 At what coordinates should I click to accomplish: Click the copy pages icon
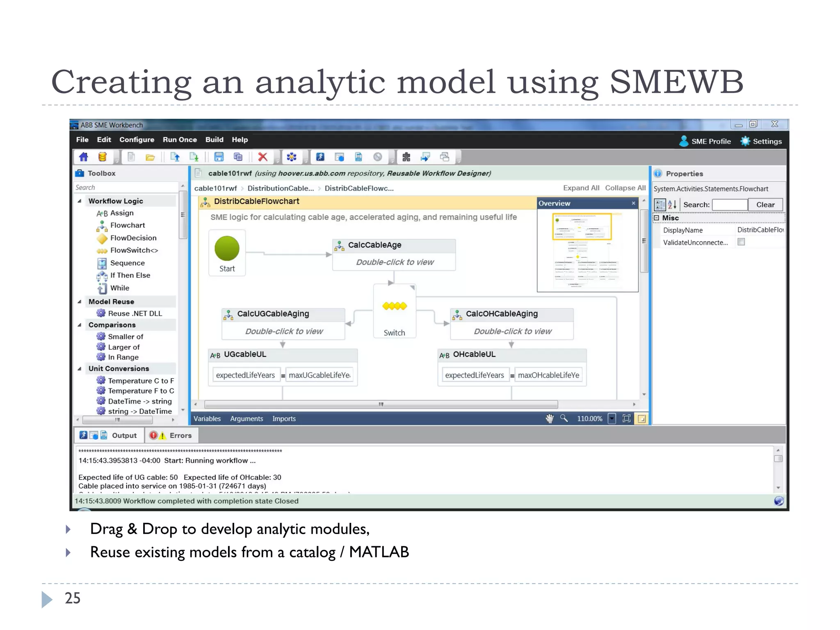[238, 157]
